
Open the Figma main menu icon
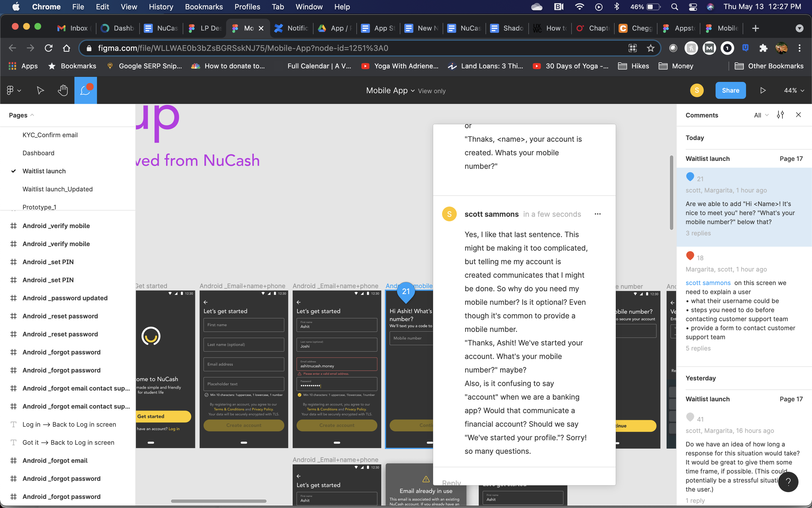13,90
